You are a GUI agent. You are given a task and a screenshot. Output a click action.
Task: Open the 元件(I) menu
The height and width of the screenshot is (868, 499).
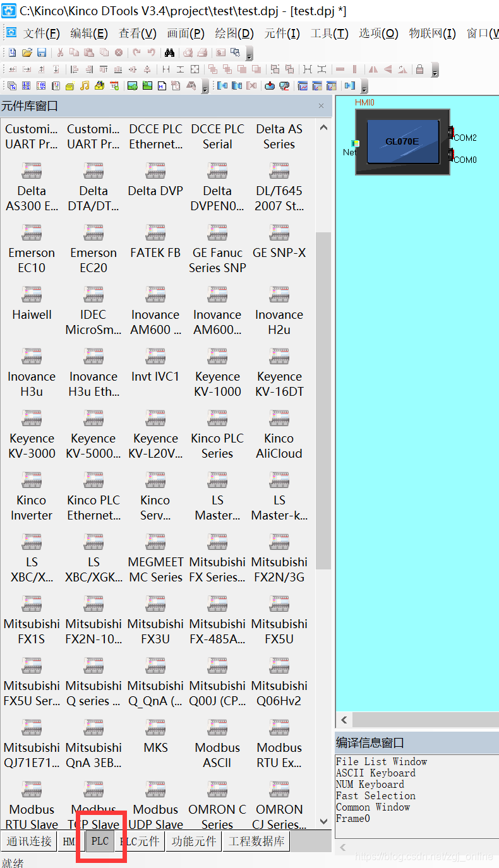(x=282, y=33)
